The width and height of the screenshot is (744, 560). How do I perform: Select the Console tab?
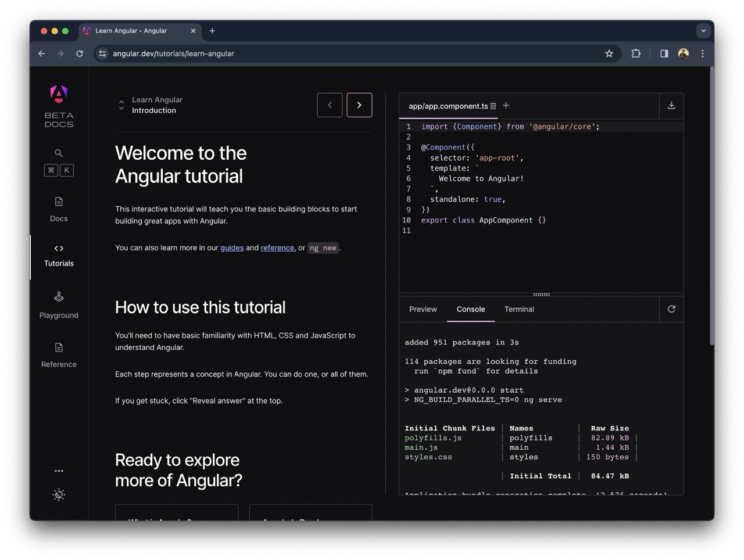(x=471, y=309)
